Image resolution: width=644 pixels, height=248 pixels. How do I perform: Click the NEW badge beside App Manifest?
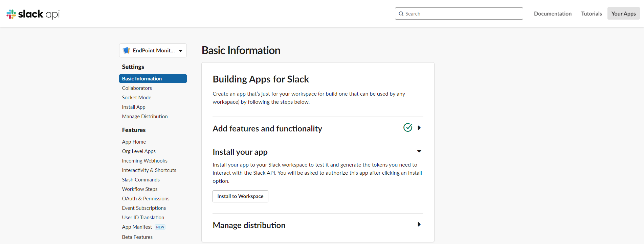point(160,227)
